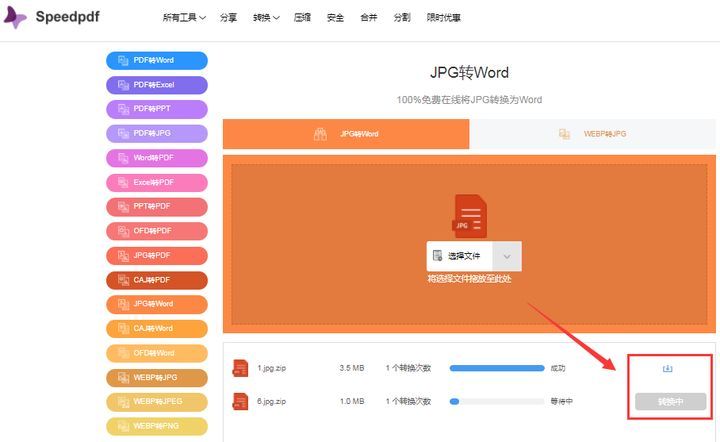The height and width of the screenshot is (442, 720).
Task: Click the completed progress bar for 1.jpg.zip
Action: click(497, 368)
